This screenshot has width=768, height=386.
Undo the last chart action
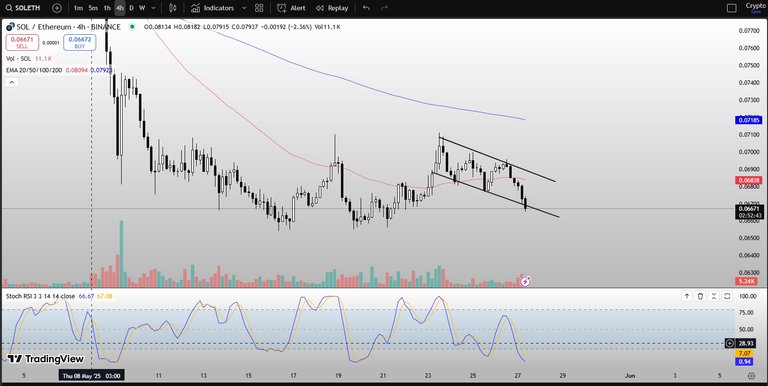click(x=366, y=8)
